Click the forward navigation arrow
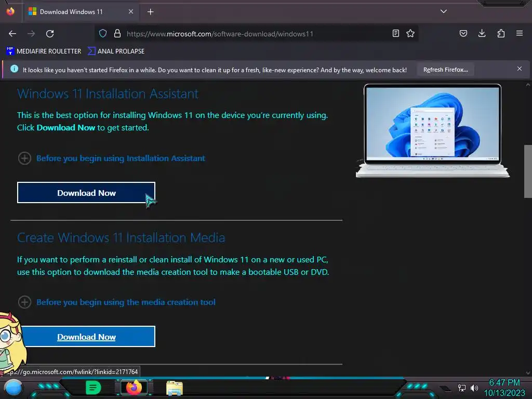Image resolution: width=532 pixels, height=399 pixels. tap(31, 34)
